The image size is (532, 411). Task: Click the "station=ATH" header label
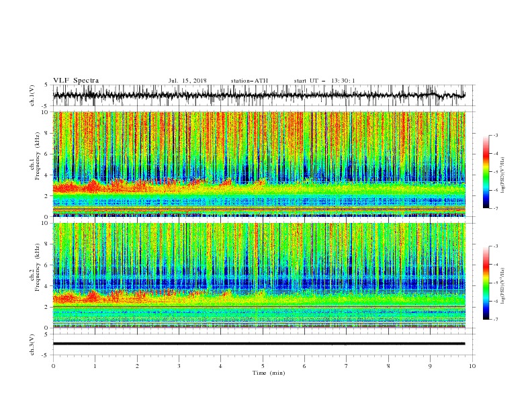pos(249,81)
